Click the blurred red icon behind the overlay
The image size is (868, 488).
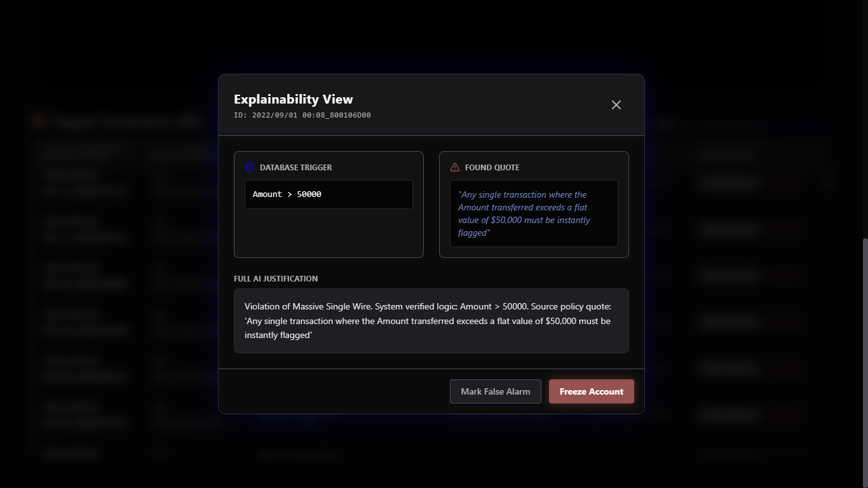click(38, 121)
